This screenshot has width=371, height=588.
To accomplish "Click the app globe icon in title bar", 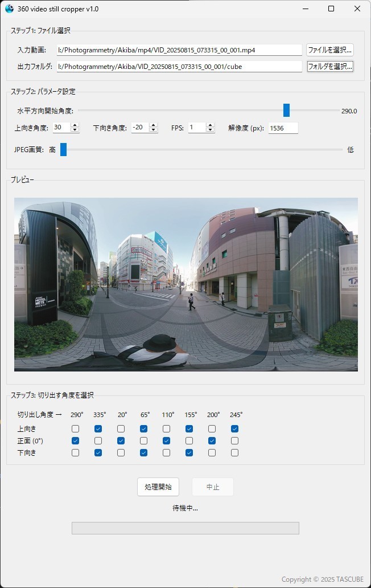I will [x=9, y=9].
